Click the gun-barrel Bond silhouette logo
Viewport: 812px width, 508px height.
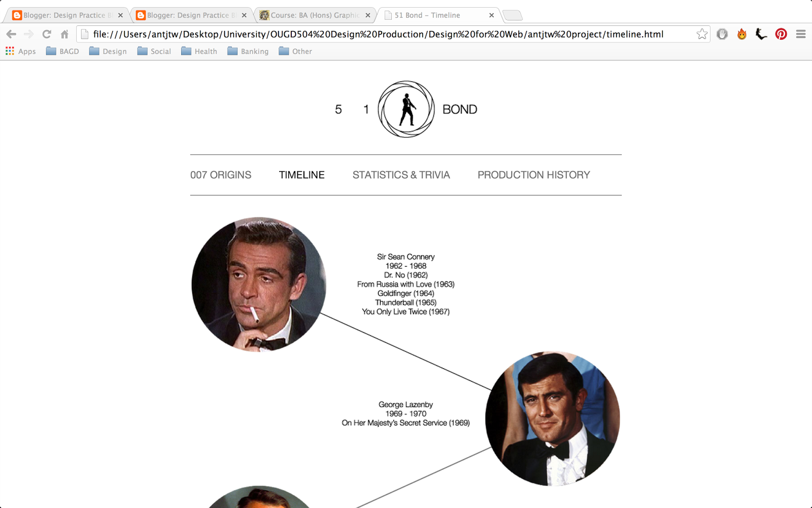point(406,109)
